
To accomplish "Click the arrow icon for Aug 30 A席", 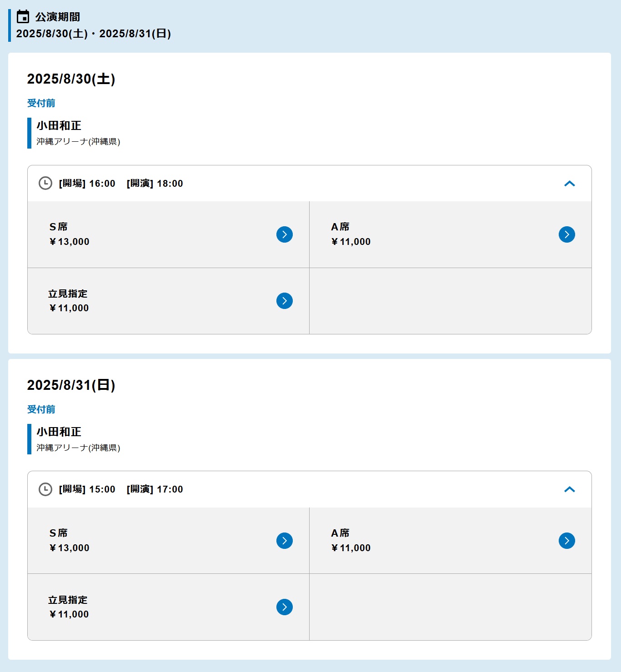I will pyautogui.click(x=567, y=234).
